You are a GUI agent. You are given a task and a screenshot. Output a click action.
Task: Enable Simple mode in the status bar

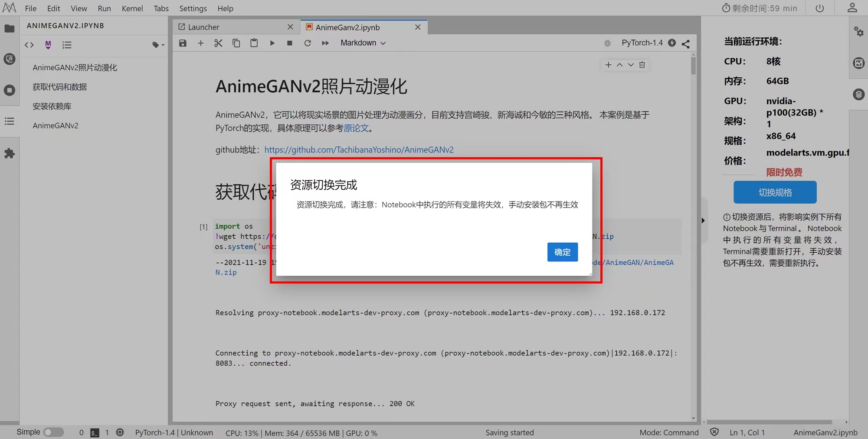54,432
